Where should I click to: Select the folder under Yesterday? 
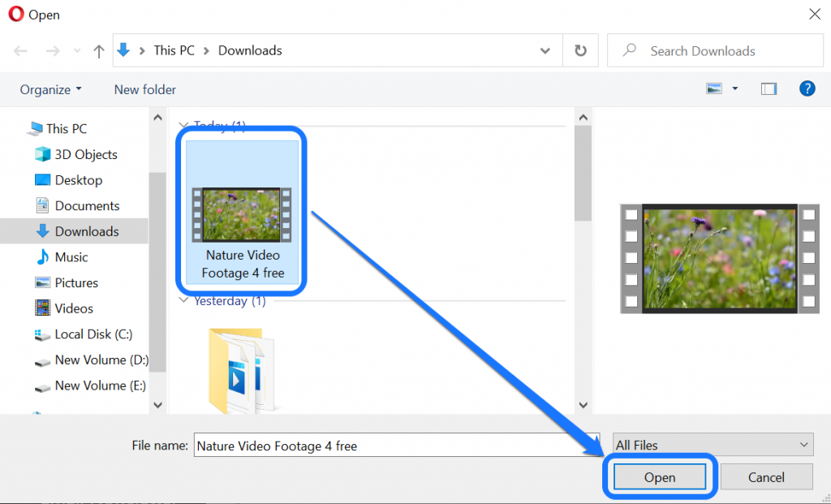241,370
